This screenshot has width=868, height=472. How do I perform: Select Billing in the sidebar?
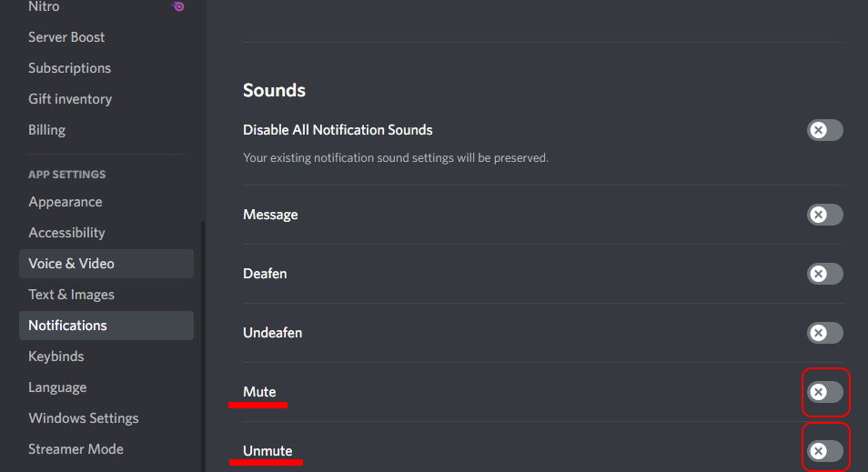(46, 130)
